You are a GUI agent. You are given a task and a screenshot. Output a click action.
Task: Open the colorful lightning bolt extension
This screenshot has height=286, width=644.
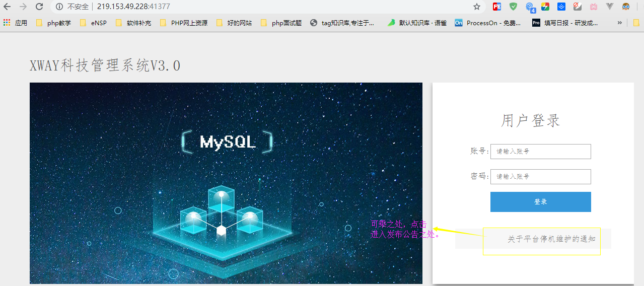(x=545, y=7)
